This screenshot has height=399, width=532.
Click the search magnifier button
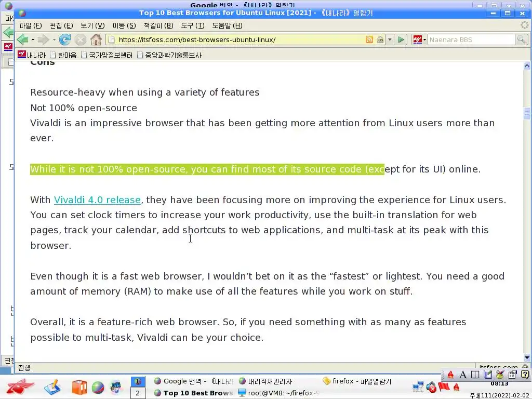point(521,39)
